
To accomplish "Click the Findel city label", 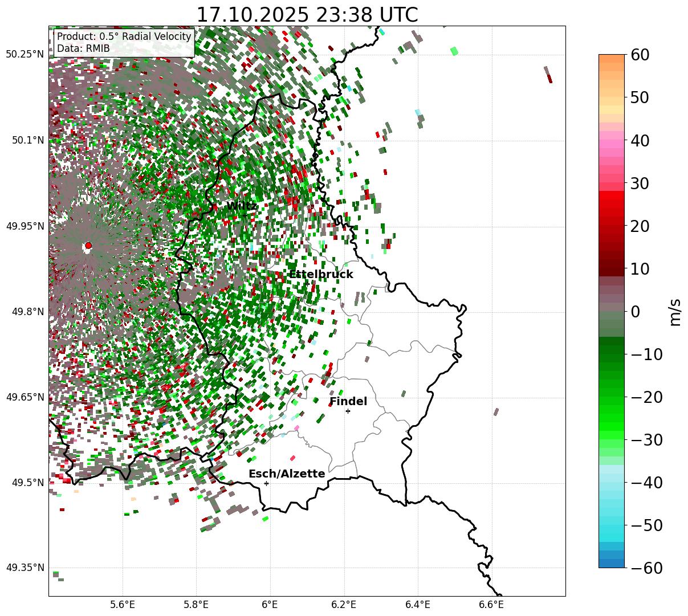I will coord(348,402).
